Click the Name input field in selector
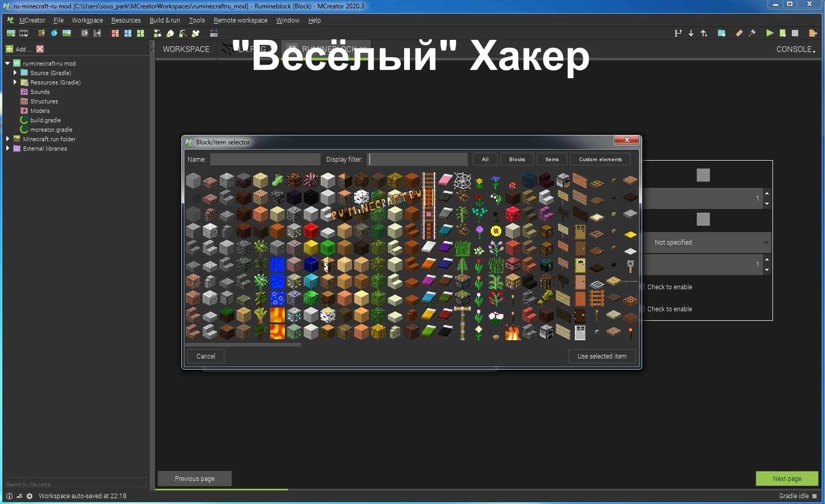The width and height of the screenshot is (825, 504). pos(265,160)
